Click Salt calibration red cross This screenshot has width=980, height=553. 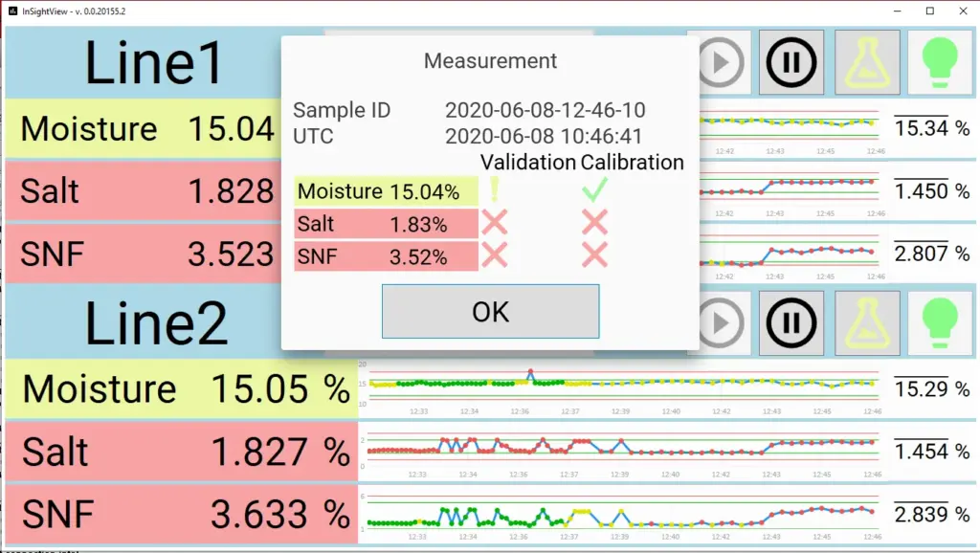point(594,223)
